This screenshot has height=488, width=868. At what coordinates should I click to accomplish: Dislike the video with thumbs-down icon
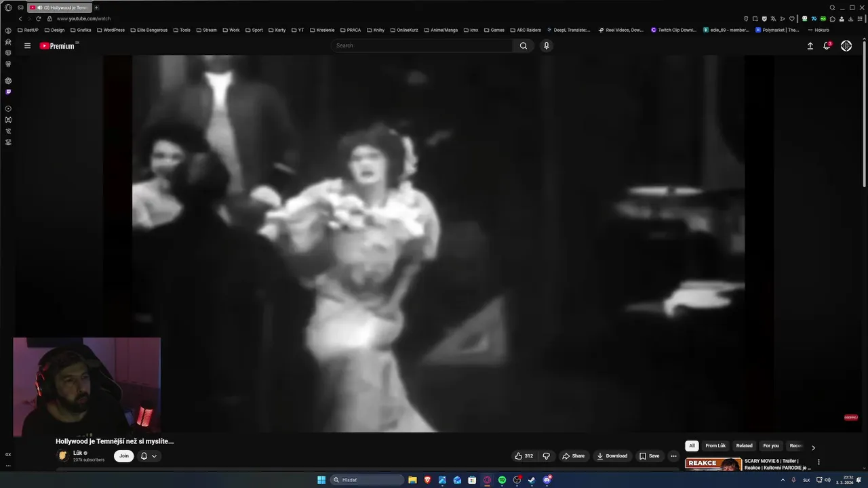pos(546,456)
